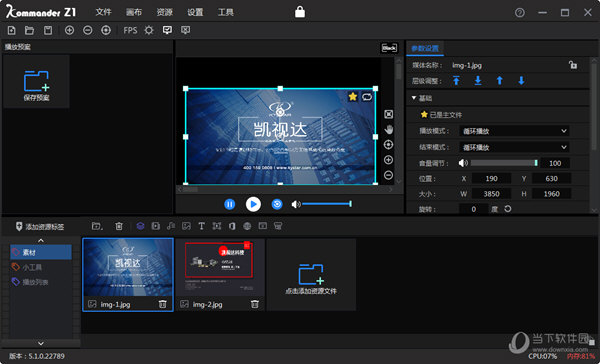Viewport: 600px width, 364px height.
Task: Send layer to bottom with the second arrow after 层级调整
Action: point(478,81)
